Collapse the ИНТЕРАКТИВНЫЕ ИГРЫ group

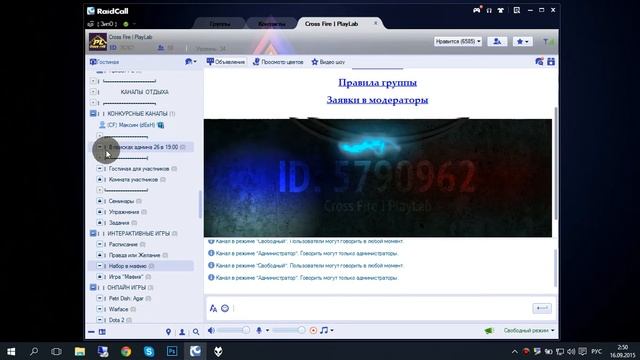click(93, 233)
